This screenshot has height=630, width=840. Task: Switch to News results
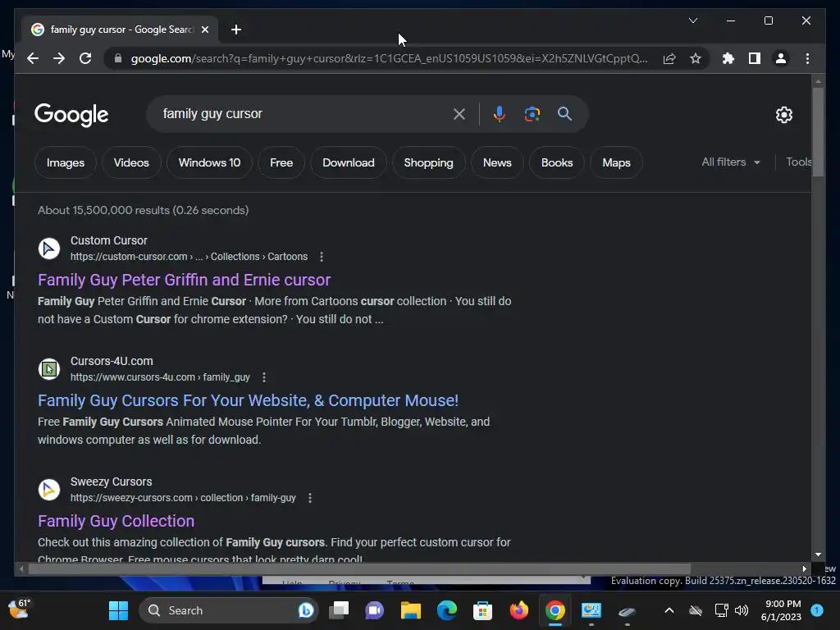point(497,162)
